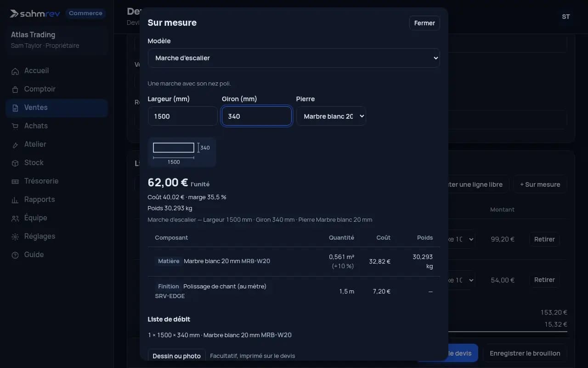Image resolution: width=588 pixels, height=368 pixels.
Task: Click the ST user avatar
Action: (x=566, y=17)
